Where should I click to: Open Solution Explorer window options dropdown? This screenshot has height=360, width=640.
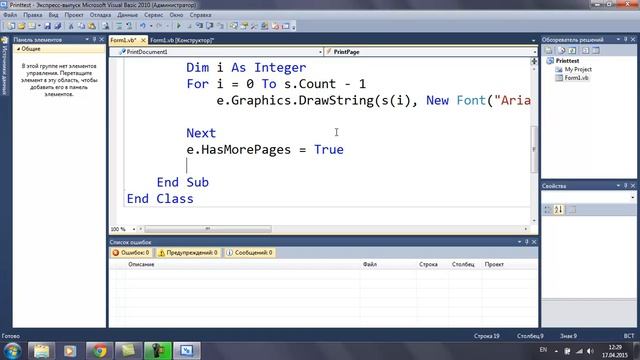(x=618, y=39)
